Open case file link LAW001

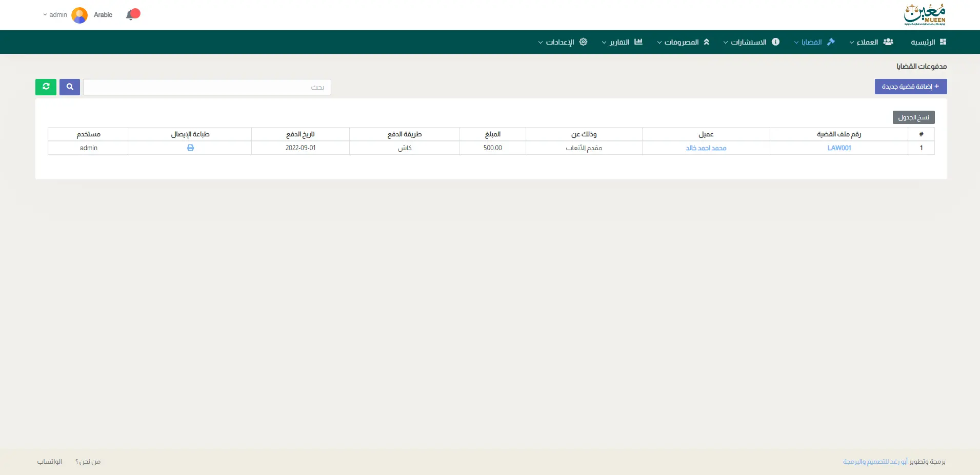pos(839,148)
